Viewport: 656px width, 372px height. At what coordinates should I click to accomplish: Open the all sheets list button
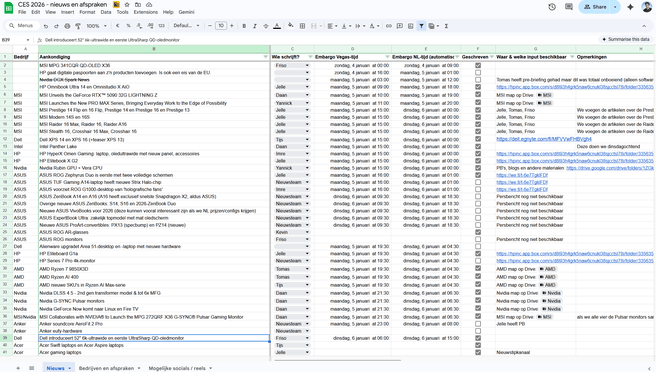pos(31,368)
